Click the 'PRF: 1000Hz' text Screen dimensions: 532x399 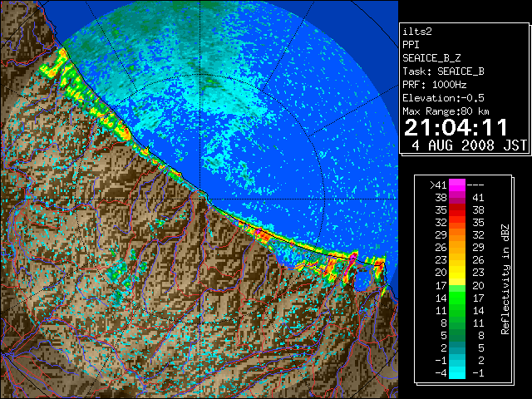434,85
